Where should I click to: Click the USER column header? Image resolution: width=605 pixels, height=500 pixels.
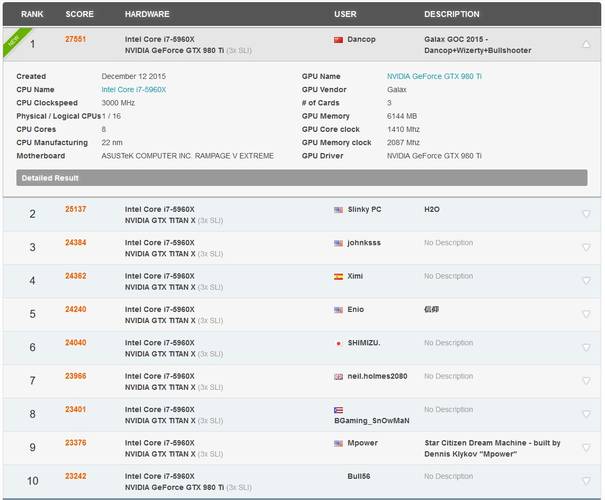tap(345, 14)
